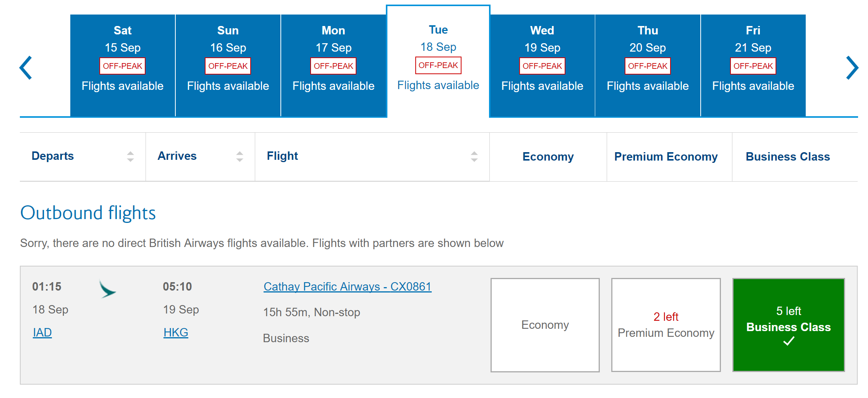Sort flights by Arrives column
Screen dimensions: 868x398
(240, 156)
